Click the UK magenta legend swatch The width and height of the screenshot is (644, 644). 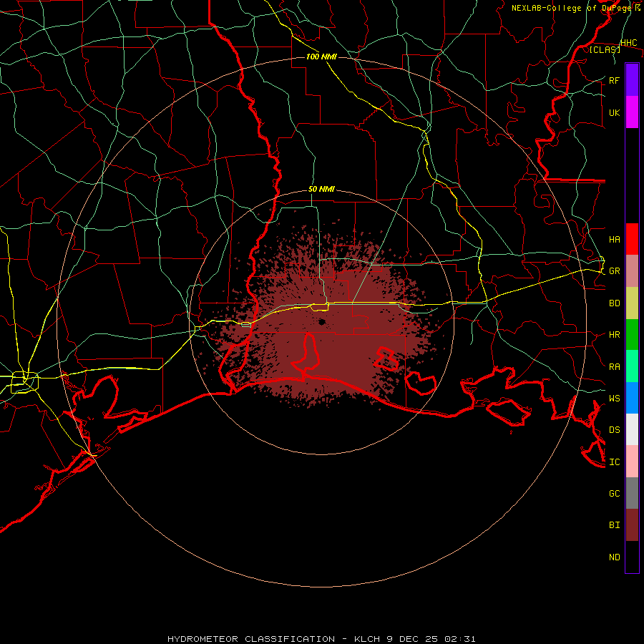click(x=632, y=112)
